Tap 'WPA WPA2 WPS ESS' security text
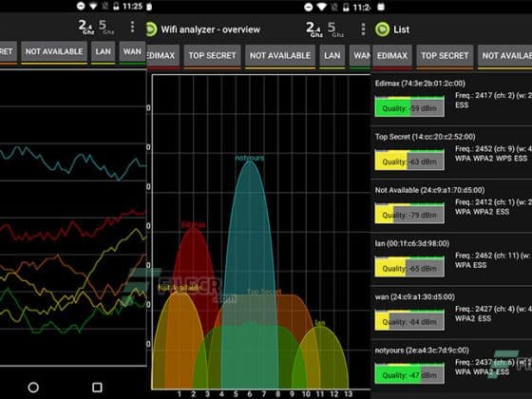 (491, 159)
